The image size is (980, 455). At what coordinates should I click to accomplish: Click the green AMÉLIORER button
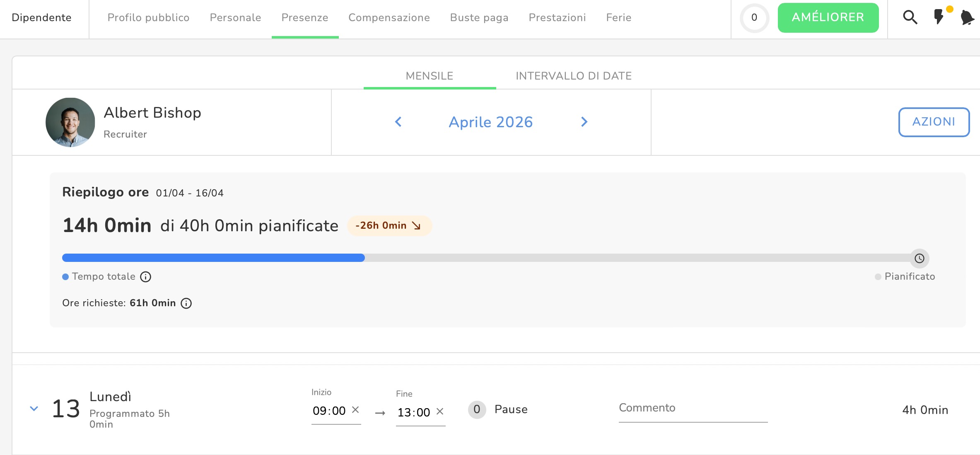point(828,17)
